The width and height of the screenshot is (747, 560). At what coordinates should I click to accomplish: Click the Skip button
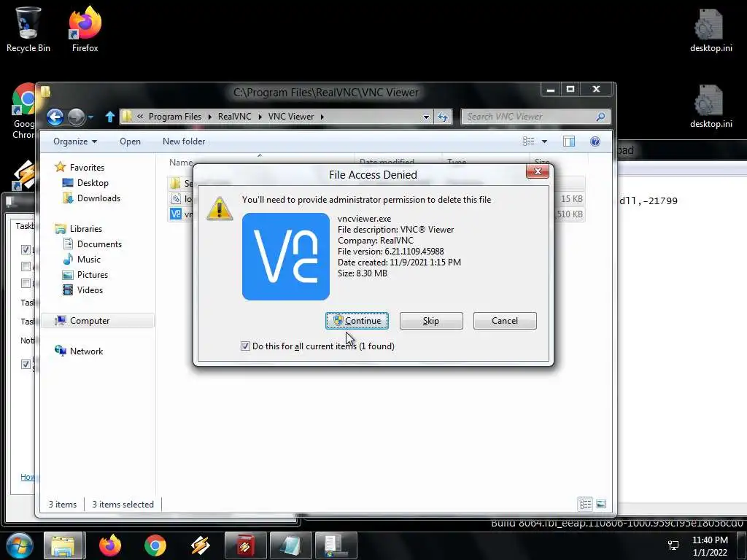(430, 321)
